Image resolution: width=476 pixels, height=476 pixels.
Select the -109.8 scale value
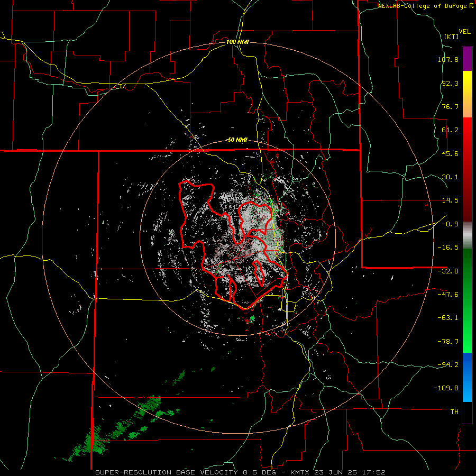446,388
